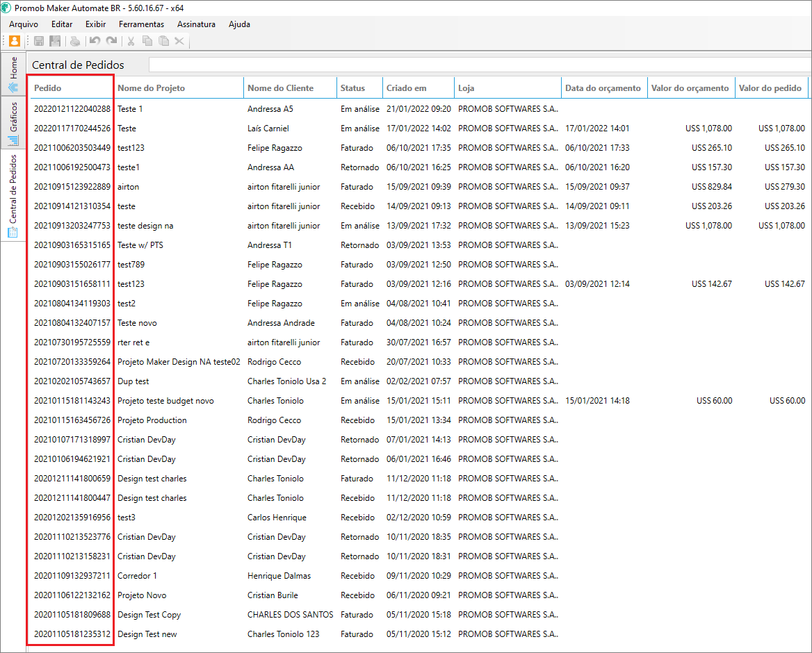Click project name test2
Image resolution: width=812 pixels, height=653 pixels.
[127, 303]
